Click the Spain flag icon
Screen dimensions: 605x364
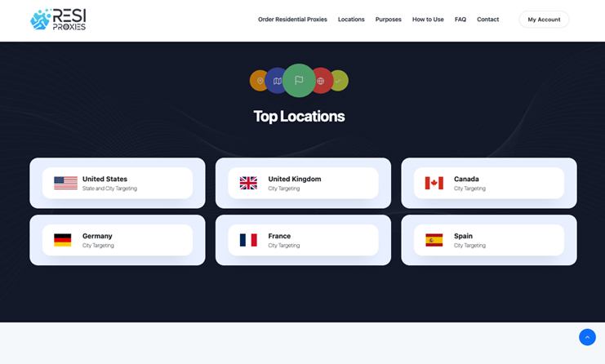pyautogui.click(x=434, y=240)
